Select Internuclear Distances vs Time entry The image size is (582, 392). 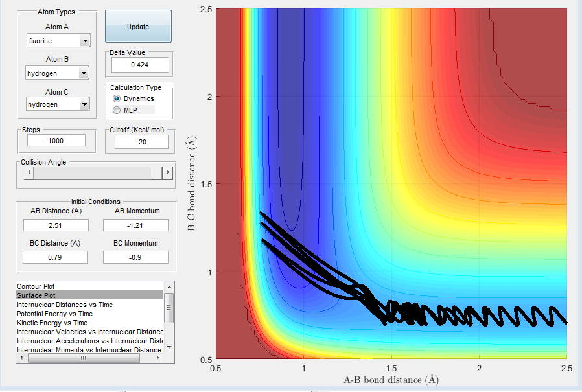coord(65,305)
